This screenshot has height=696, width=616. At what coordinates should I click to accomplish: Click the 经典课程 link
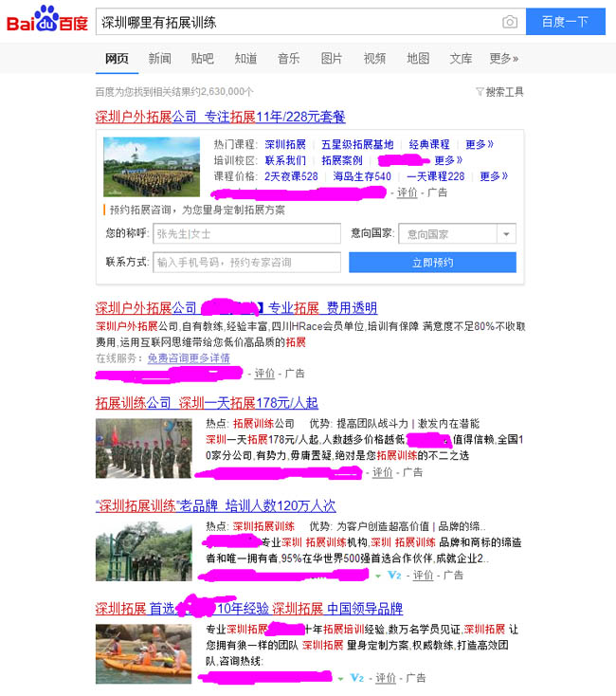(x=429, y=145)
